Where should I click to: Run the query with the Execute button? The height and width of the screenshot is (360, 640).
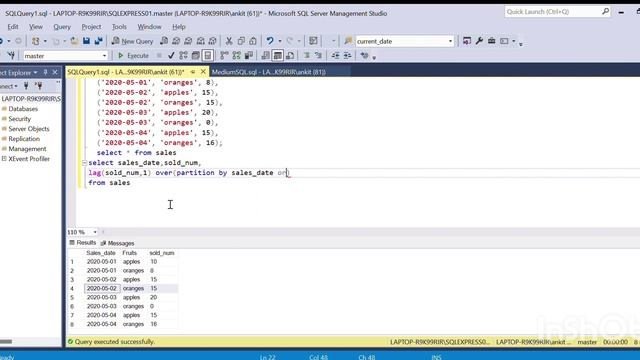tap(133, 56)
